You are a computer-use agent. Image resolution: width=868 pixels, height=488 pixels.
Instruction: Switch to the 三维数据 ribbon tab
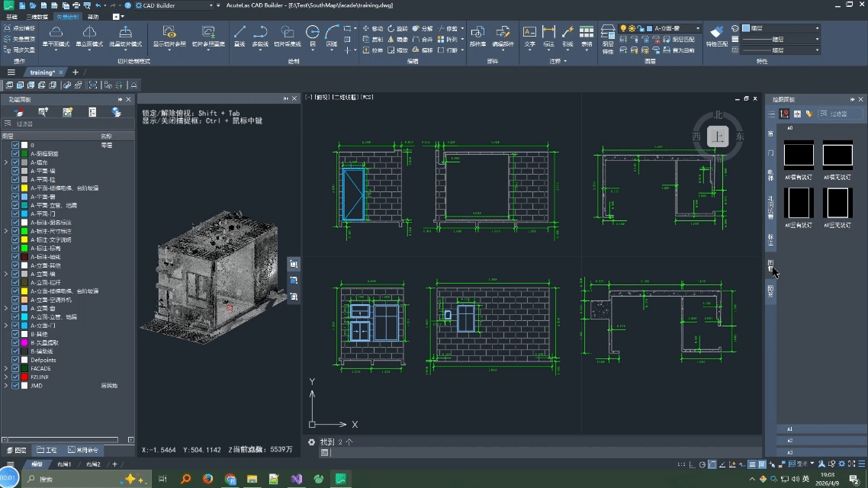coord(37,16)
